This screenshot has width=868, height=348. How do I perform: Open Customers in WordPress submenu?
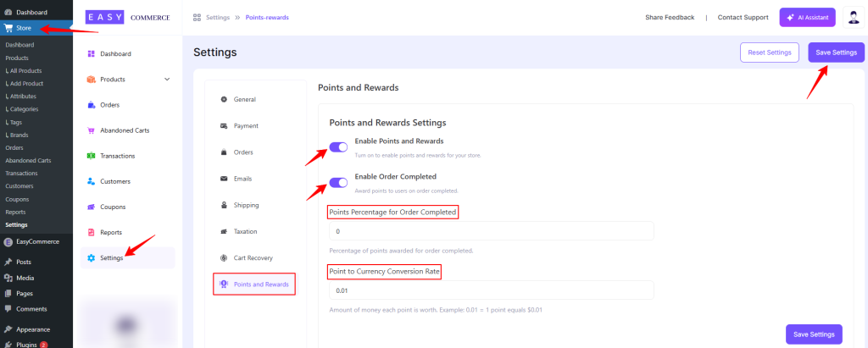tap(19, 186)
